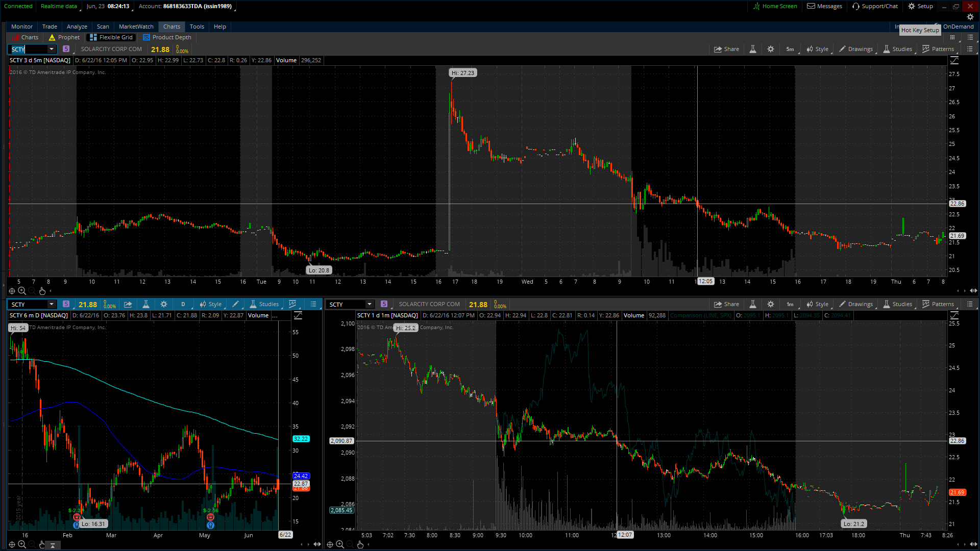The width and height of the screenshot is (980, 551).
Task: Click the top chart scroll-to-latest arrows icon
Action: click(973, 291)
